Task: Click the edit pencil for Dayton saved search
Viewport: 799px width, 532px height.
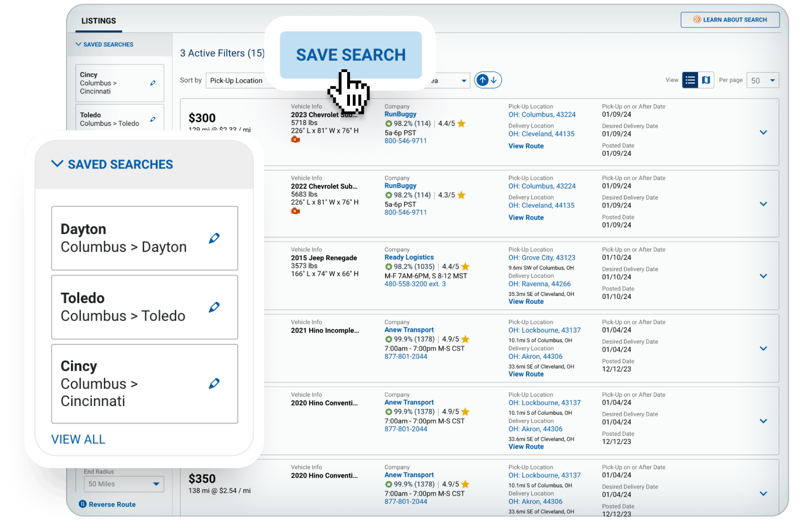Action: [214, 238]
